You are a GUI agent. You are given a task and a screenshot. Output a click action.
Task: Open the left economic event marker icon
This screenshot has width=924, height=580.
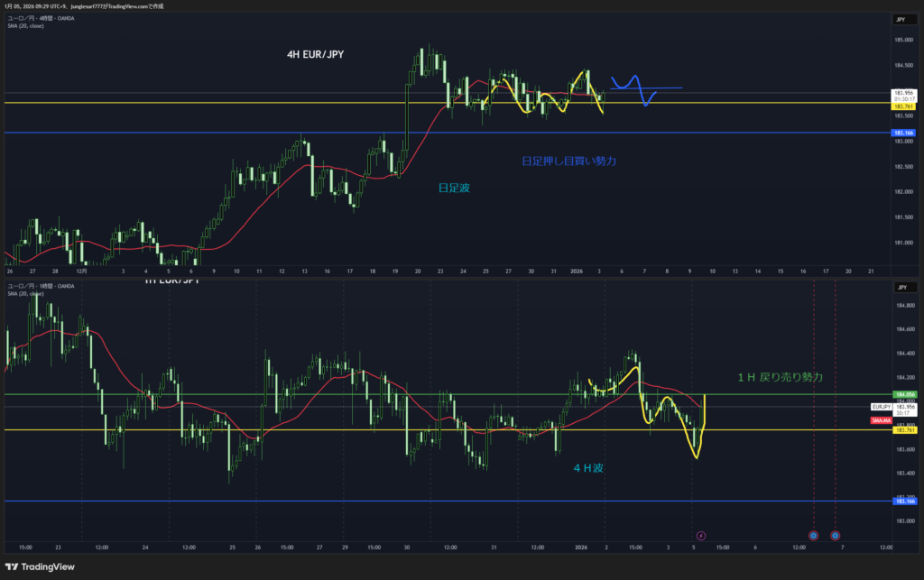(813, 536)
